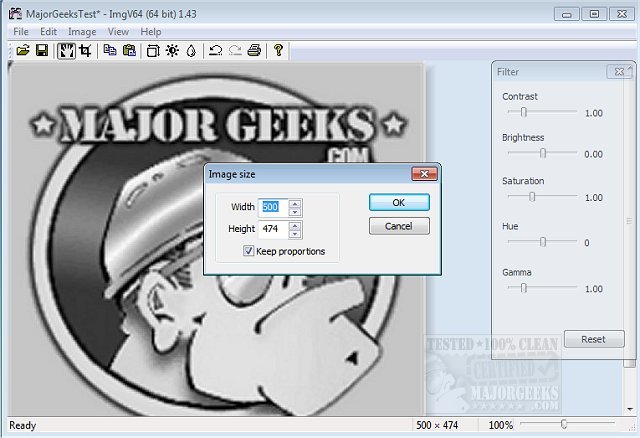The height and width of the screenshot is (438, 640).
Task: Click the Gamma value 1.00
Action: tap(593, 289)
